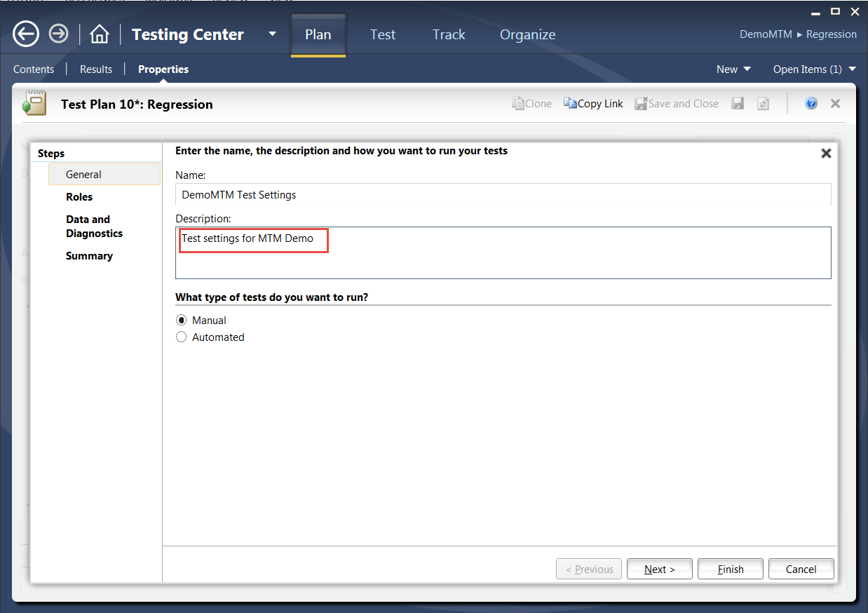Open help using the blue question mark icon
Viewport: 868px width, 613px height.
click(x=811, y=103)
